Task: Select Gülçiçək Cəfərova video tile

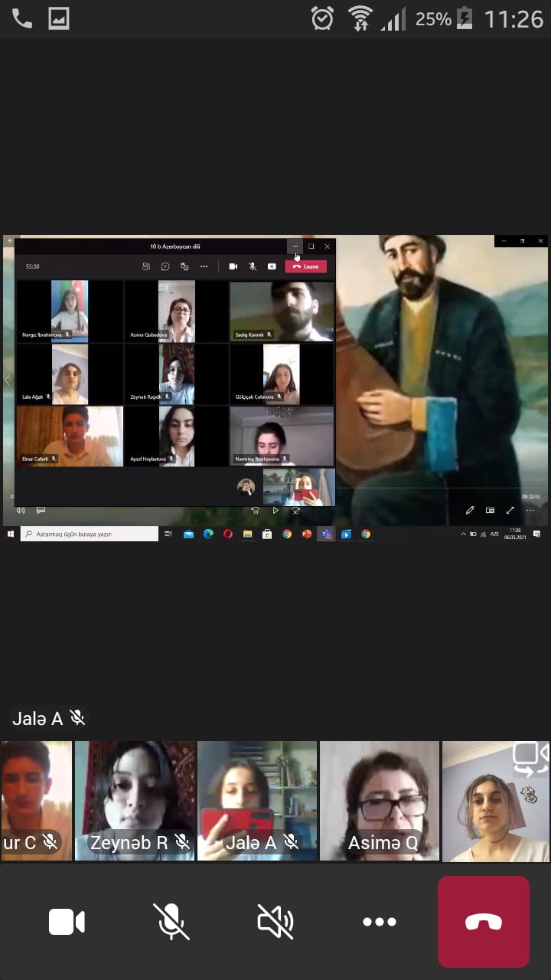Action: click(x=282, y=374)
